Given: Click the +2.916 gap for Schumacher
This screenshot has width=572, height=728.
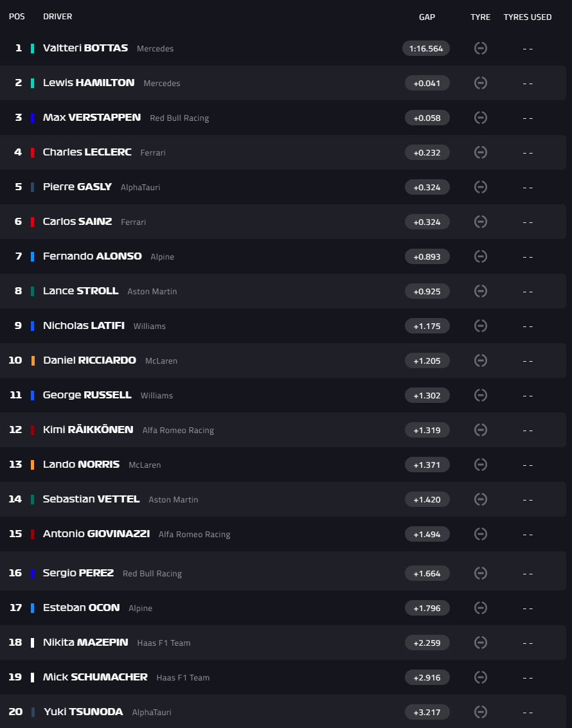Looking at the screenshot, I should coord(427,677).
